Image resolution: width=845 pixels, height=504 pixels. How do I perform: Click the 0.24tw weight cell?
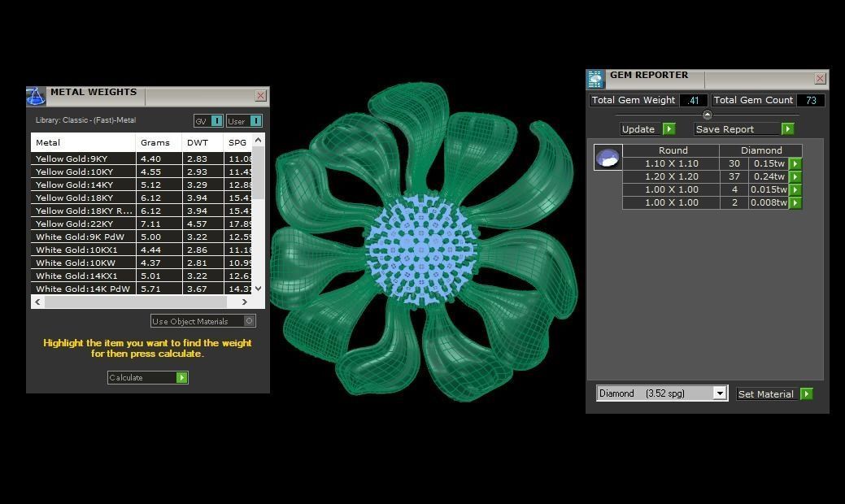(x=769, y=176)
